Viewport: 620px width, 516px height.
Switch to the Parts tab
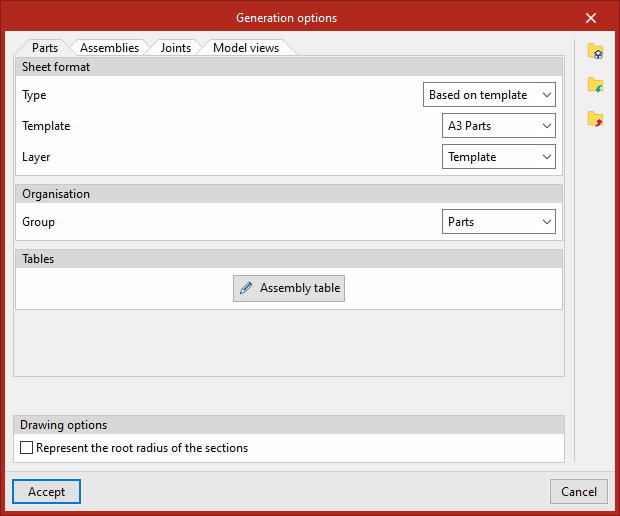(45, 48)
